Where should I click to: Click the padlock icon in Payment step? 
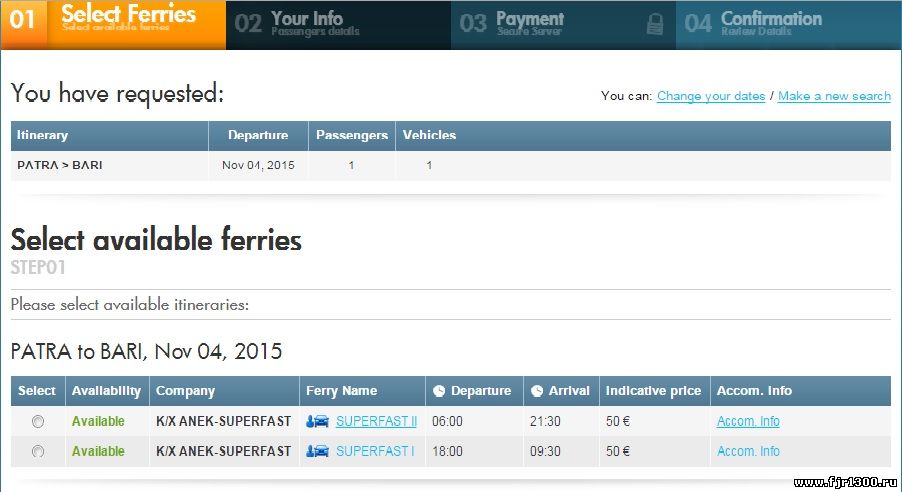point(655,24)
